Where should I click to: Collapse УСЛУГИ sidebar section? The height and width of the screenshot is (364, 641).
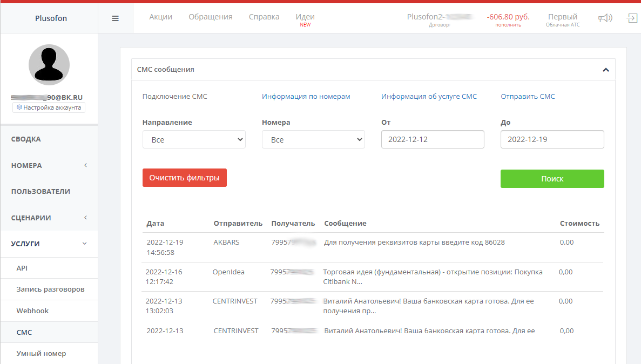tap(49, 244)
